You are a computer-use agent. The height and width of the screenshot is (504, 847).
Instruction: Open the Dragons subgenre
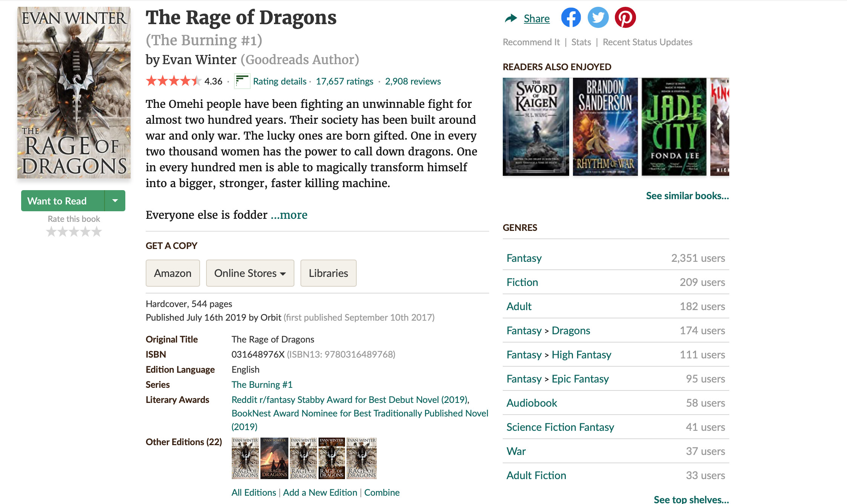(571, 330)
